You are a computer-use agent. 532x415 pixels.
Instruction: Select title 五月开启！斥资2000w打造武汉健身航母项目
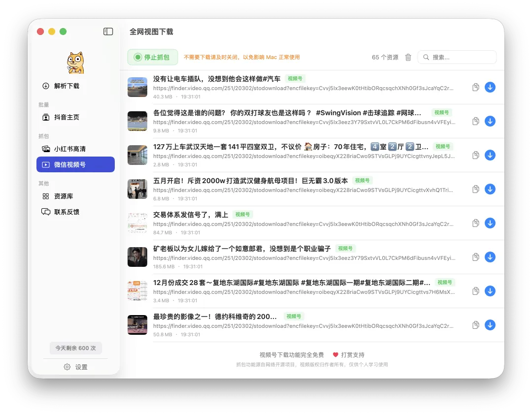[x=250, y=181]
